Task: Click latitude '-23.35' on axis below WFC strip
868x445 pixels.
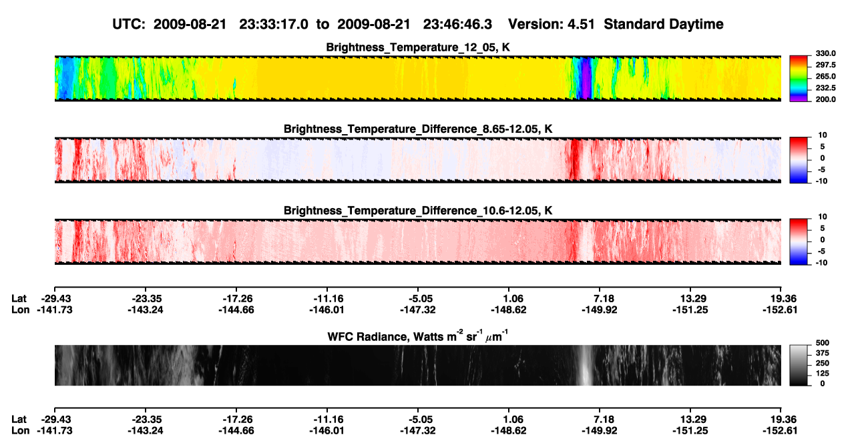Action: click(146, 419)
